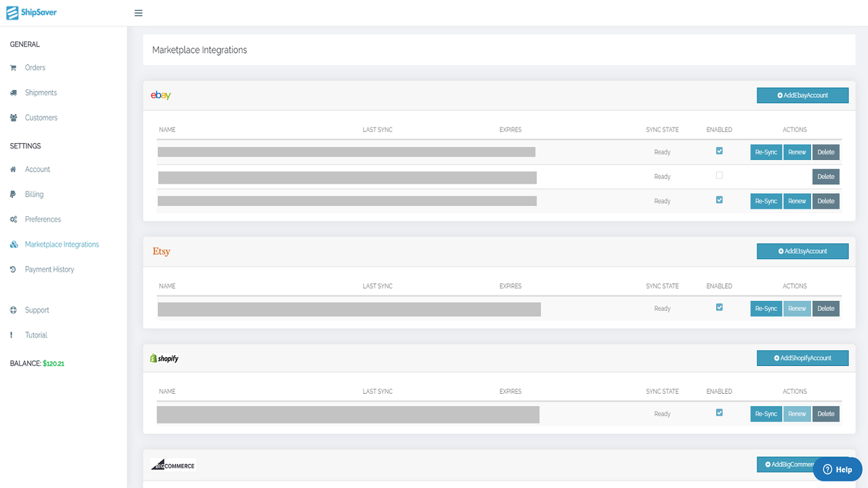Delete the second eBay account

click(x=826, y=177)
